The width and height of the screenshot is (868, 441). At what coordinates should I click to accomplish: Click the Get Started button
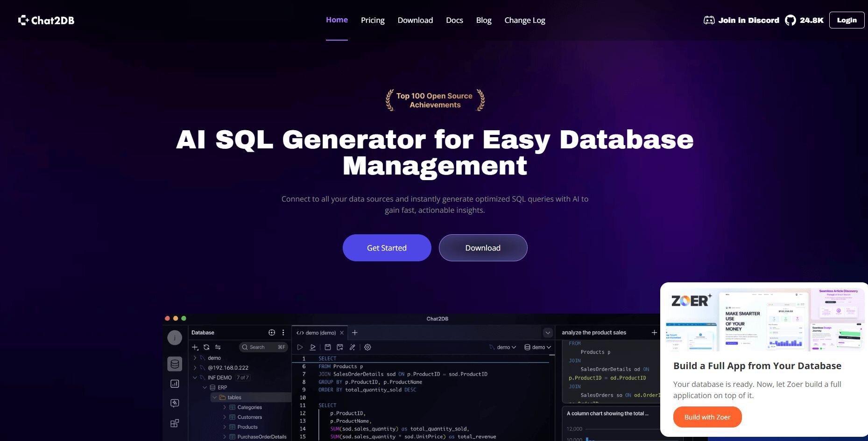point(387,248)
